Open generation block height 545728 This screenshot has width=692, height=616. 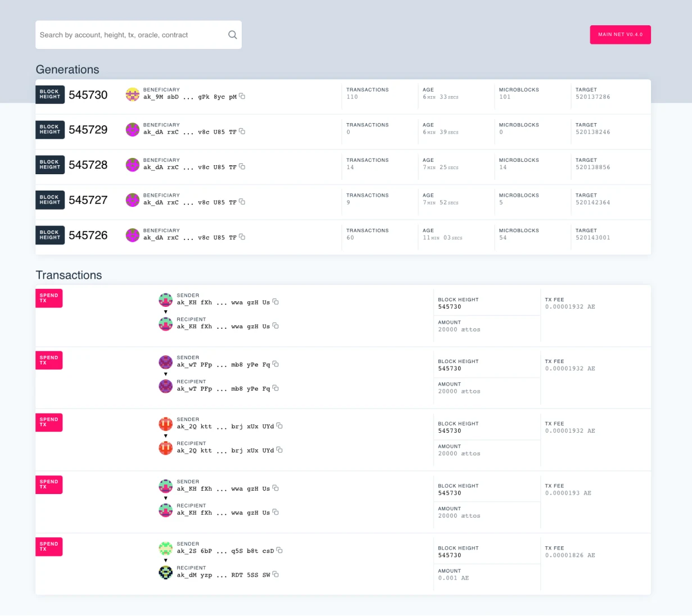[x=88, y=165]
